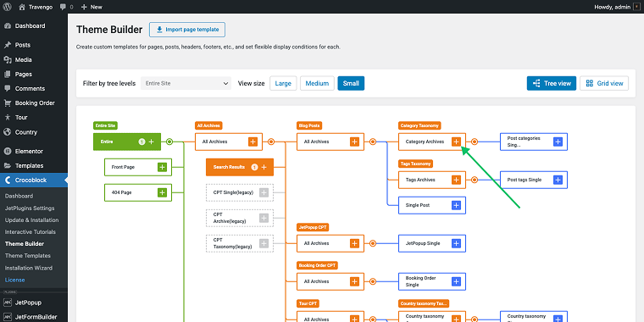Switch to Tree view
The image size is (644, 322).
(552, 83)
